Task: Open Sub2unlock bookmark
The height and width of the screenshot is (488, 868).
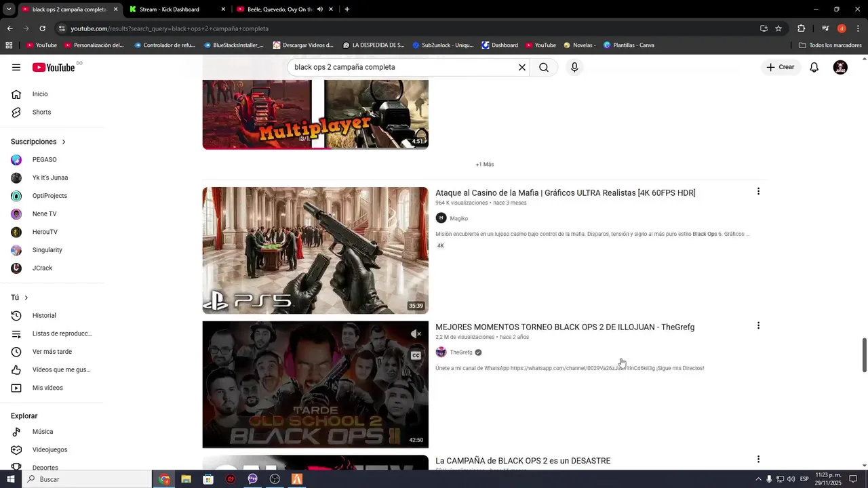Action: (x=443, y=45)
